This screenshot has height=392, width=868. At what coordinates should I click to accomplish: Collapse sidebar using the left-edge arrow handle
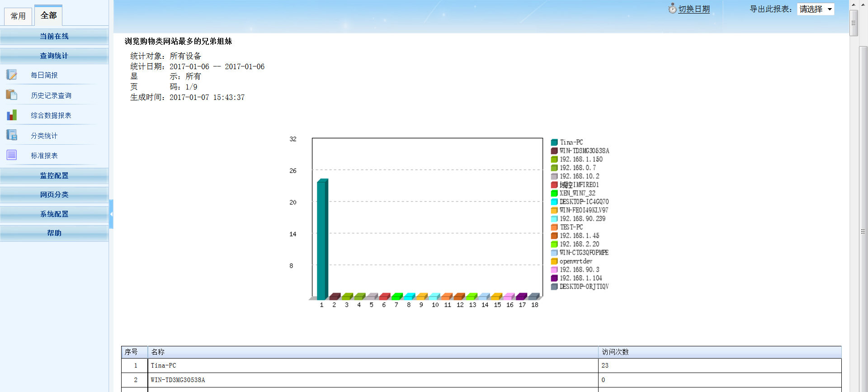click(x=111, y=214)
